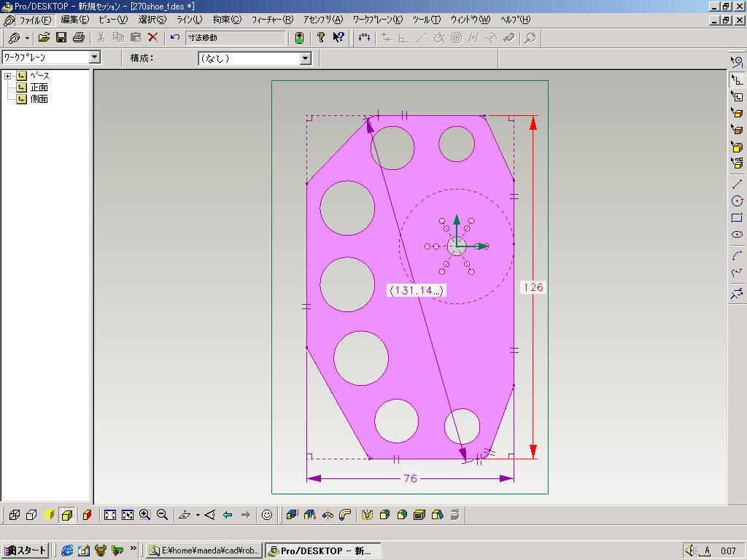
Task: Toggle the shaded yellow view mode
Action: [x=49, y=515]
